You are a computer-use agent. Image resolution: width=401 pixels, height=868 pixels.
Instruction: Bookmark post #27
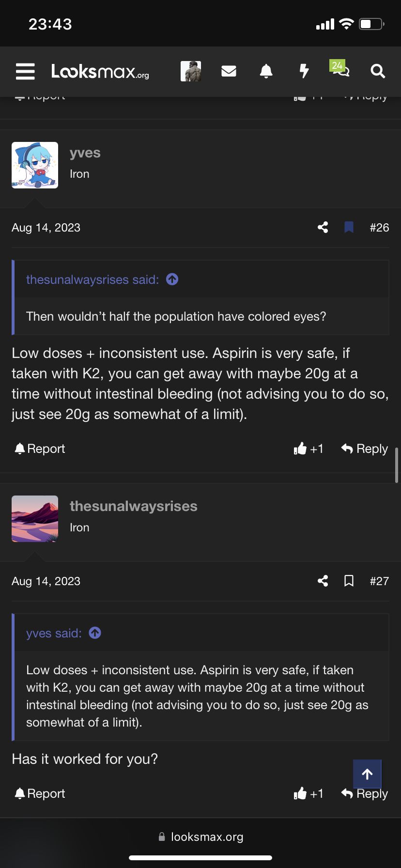pos(349,581)
